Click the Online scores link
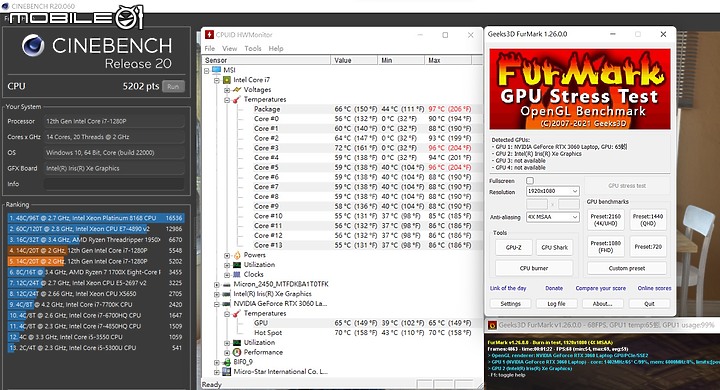This screenshot has width=720, height=390. click(654, 288)
